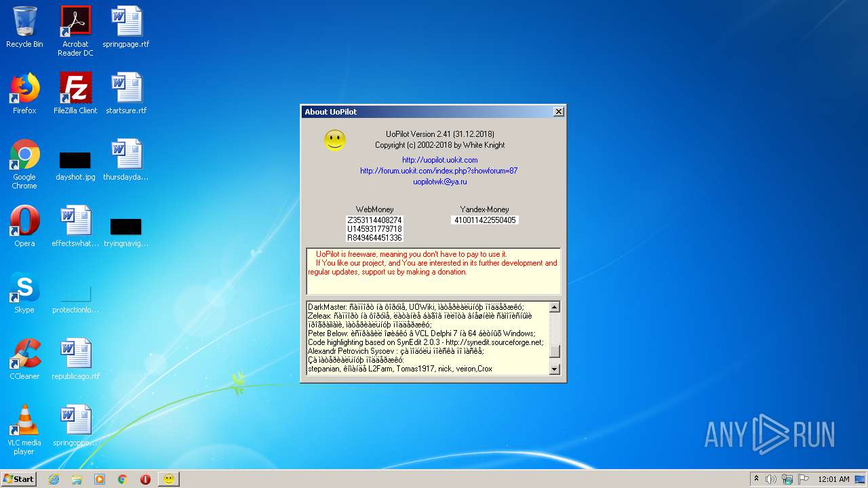The width and height of the screenshot is (868, 488).
Task: Select the springoppor... document icon
Action: [x=75, y=426]
